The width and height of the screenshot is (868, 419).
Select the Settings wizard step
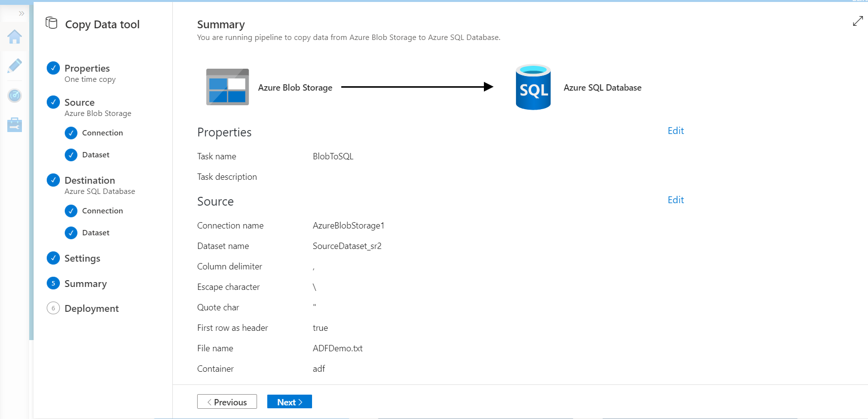click(x=82, y=258)
